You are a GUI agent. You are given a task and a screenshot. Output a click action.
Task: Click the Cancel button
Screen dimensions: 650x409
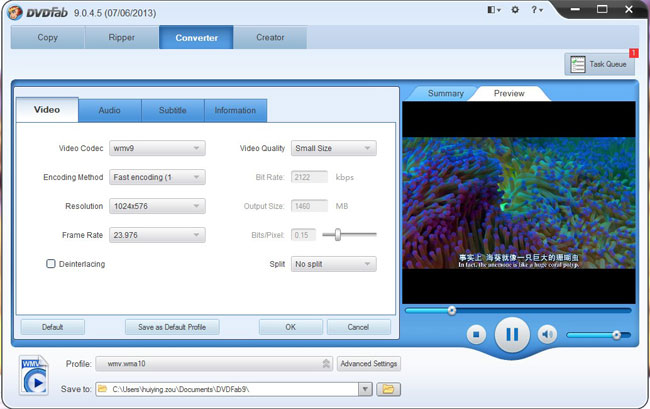point(359,327)
